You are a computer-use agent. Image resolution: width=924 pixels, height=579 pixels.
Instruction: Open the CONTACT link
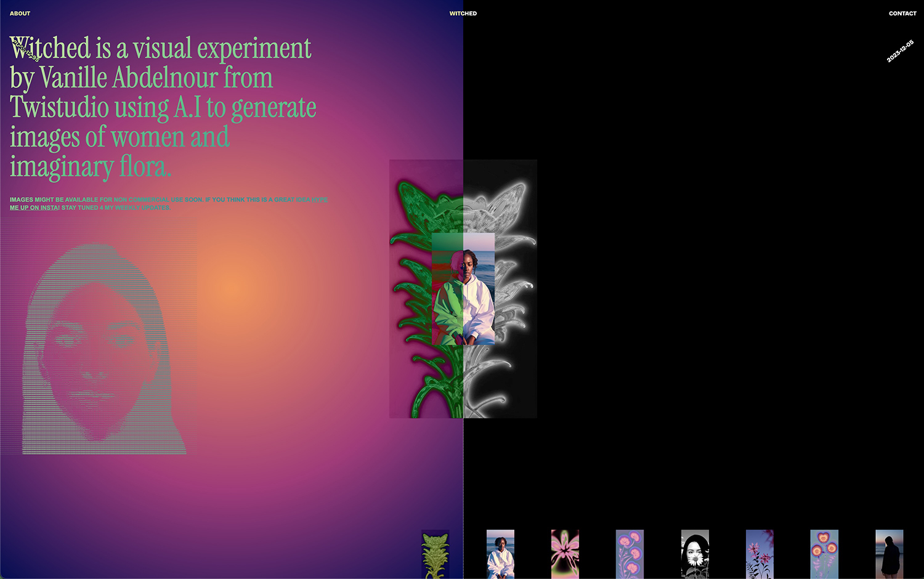902,13
